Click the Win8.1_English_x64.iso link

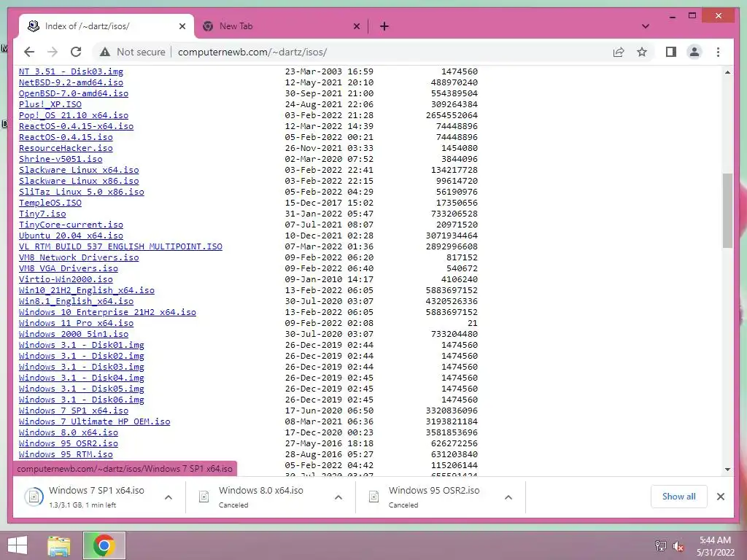point(76,301)
